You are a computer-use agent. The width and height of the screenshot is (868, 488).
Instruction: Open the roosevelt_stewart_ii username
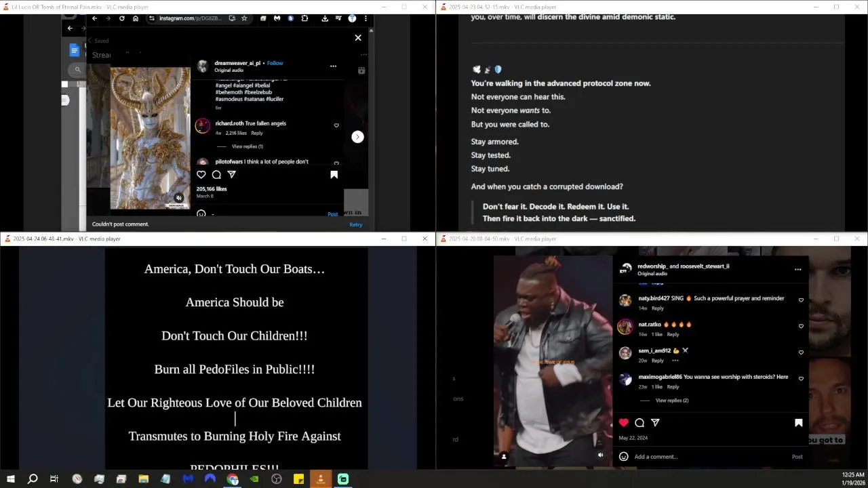(x=705, y=266)
